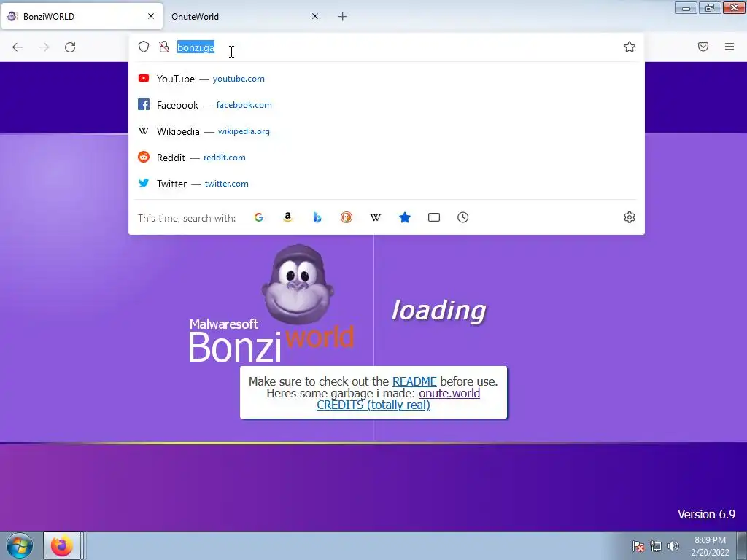Open the Firefox hamburger menu

pos(729,47)
